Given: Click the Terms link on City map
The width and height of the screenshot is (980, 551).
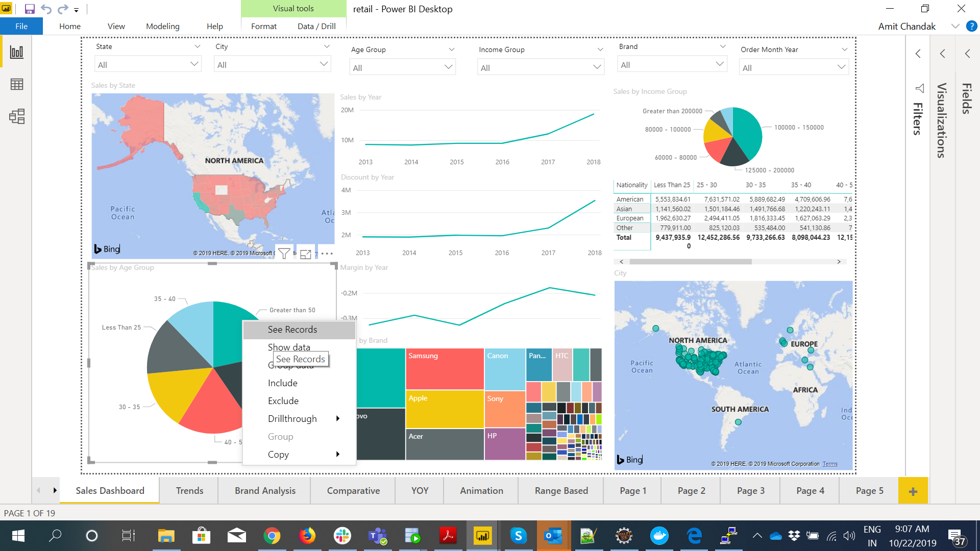Looking at the screenshot, I should 830,464.
